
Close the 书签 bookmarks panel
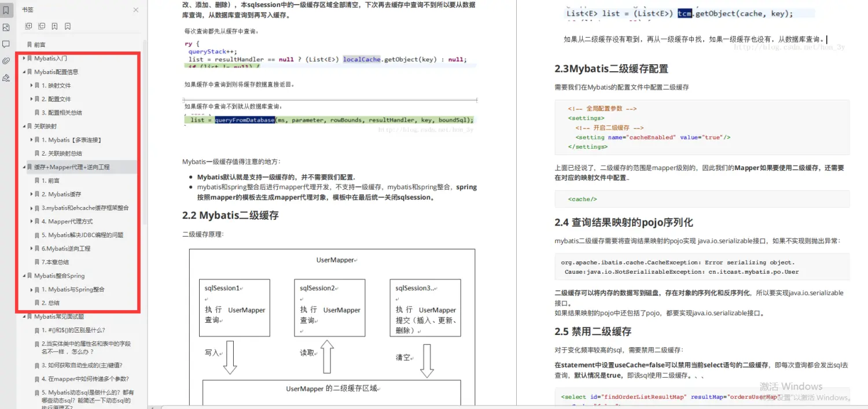(136, 10)
